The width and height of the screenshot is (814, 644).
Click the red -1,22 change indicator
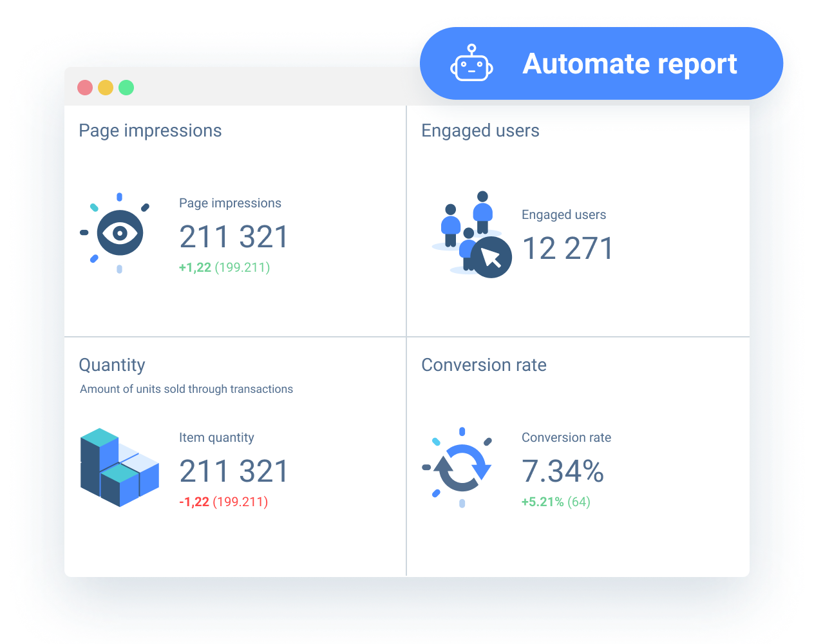point(195,501)
